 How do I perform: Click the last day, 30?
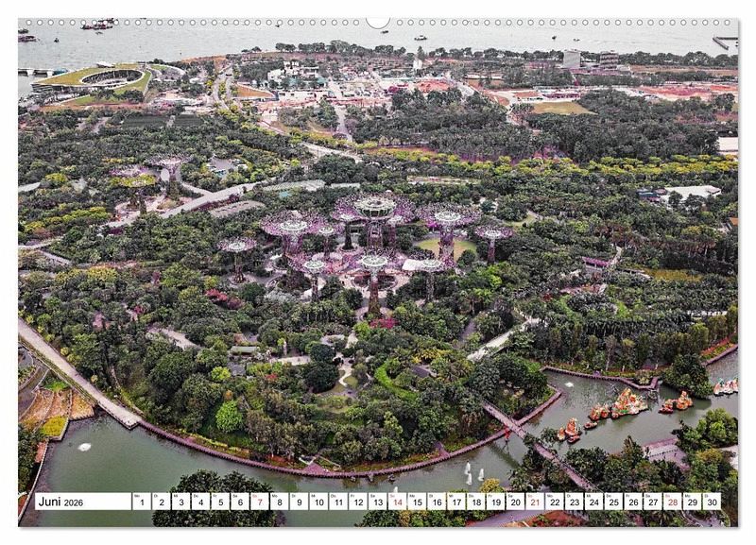coord(712,502)
